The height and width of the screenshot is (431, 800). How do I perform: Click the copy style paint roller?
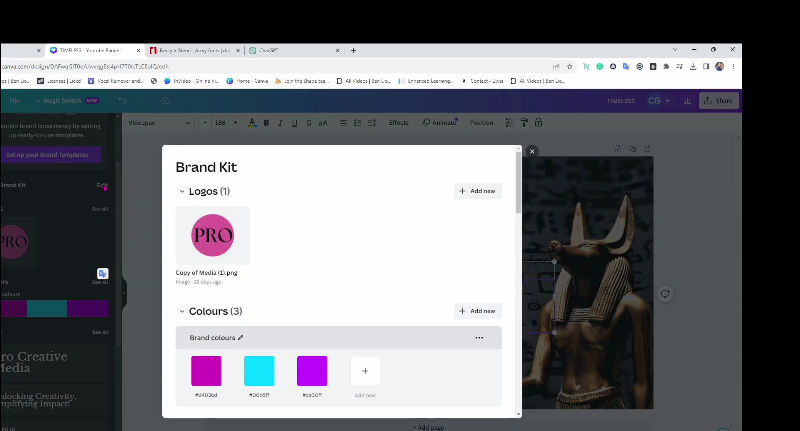click(x=524, y=123)
